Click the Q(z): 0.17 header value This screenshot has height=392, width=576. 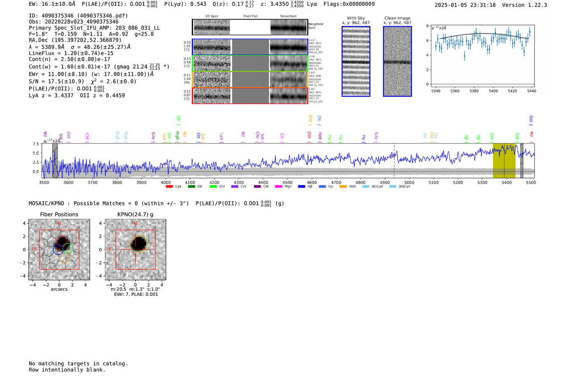[234, 4]
